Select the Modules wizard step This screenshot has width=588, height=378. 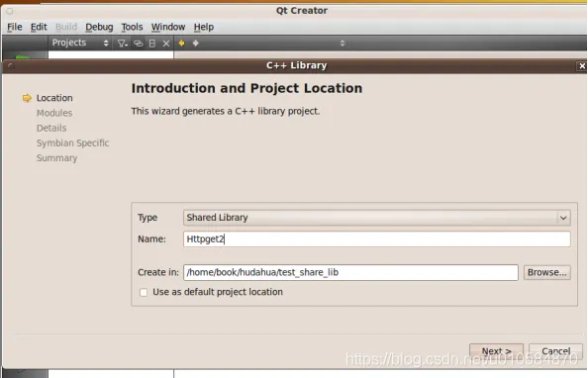54,113
